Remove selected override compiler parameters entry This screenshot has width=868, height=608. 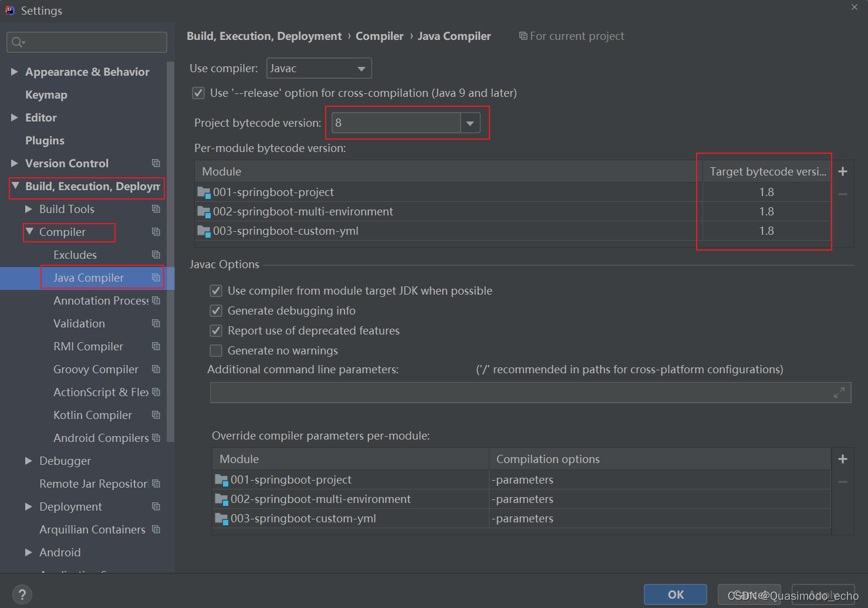coord(843,482)
